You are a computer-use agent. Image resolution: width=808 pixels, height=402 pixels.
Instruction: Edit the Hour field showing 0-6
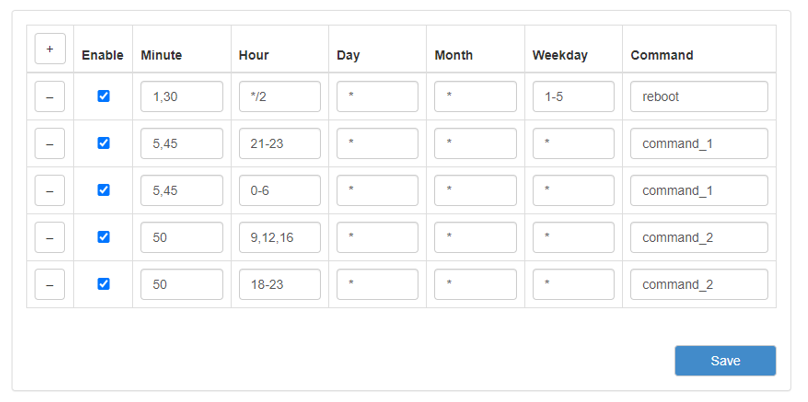279,191
